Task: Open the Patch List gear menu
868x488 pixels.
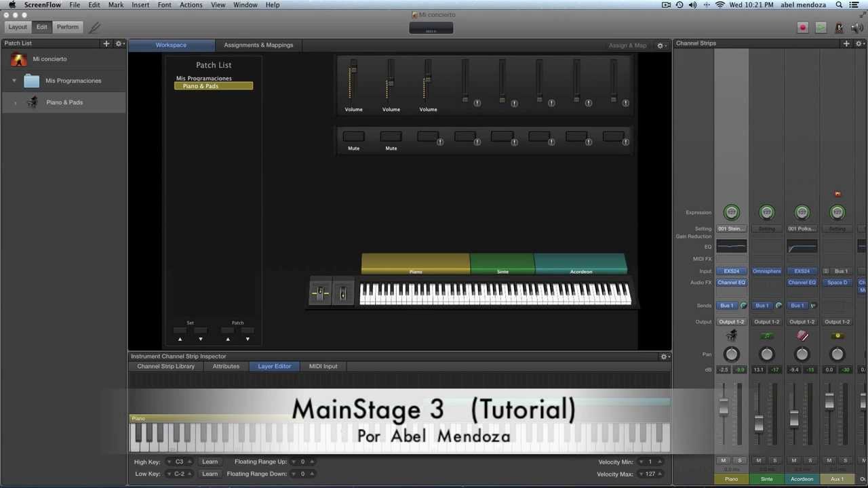Action: coord(119,43)
